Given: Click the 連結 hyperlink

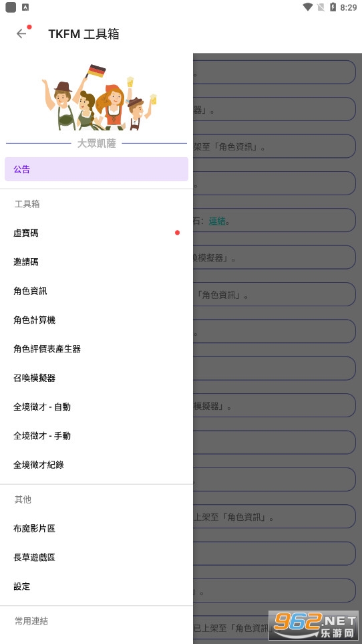Looking at the screenshot, I should pyautogui.click(x=217, y=221).
